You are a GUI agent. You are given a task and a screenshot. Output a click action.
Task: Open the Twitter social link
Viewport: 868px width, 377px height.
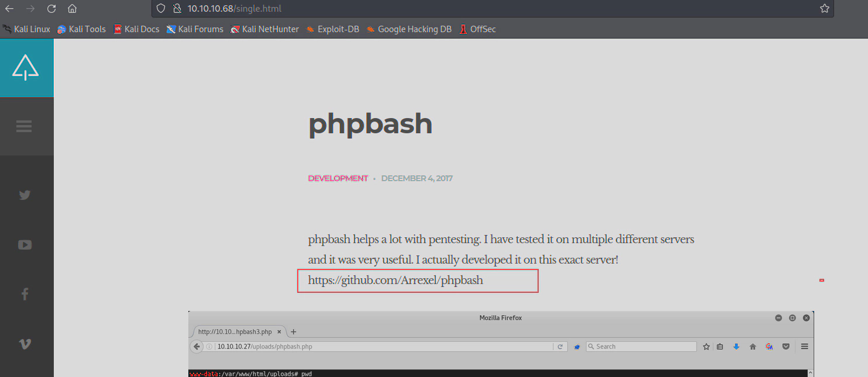tap(25, 195)
